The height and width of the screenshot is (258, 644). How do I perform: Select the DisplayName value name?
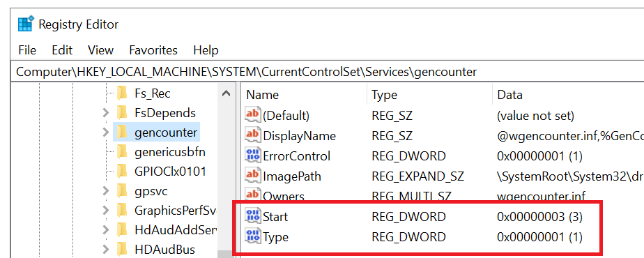300,136
